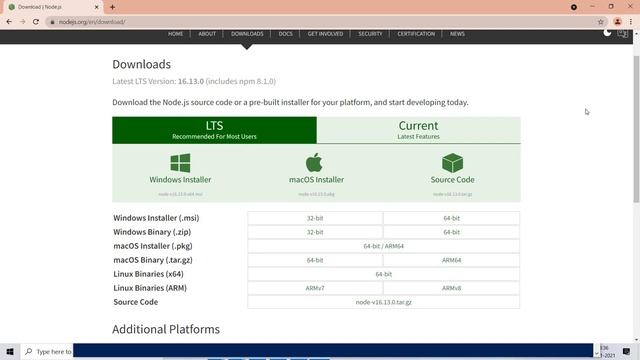Screen dimensions: 640x360
Task: Download node-v16.13.0.tar.gz source code
Action: point(383,302)
